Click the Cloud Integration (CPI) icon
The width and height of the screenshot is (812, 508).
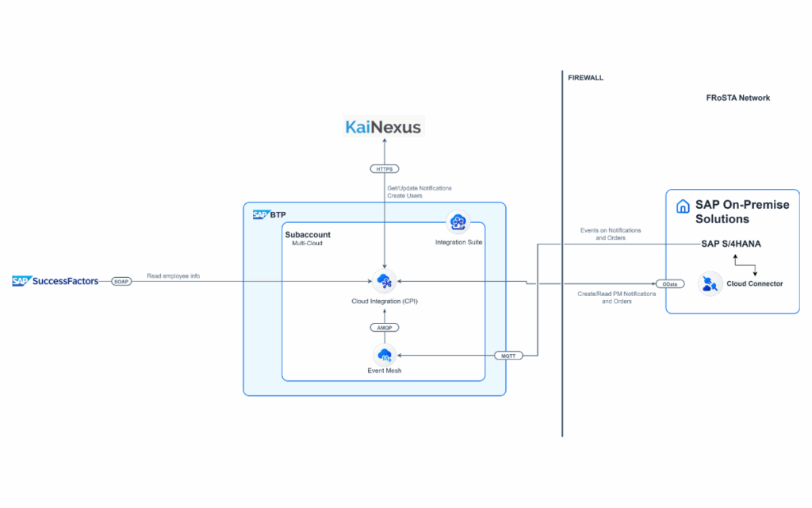click(x=385, y=282)
